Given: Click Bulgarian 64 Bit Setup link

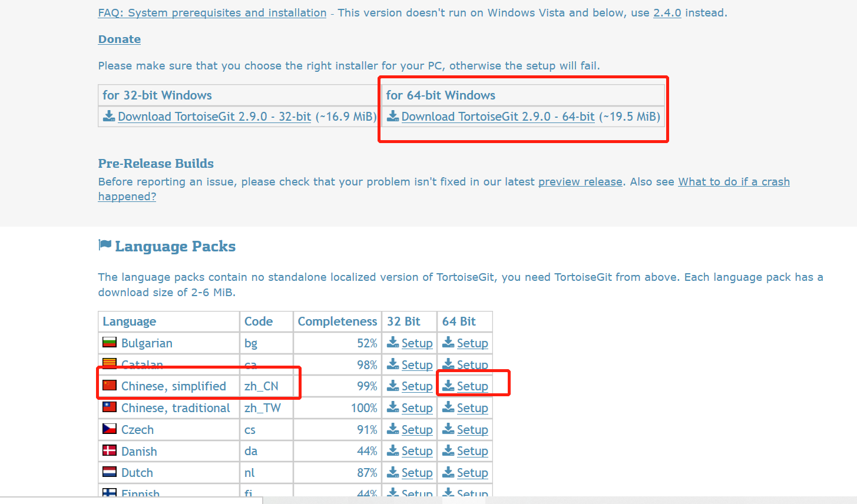Looking at the screenshot, I should 472,343.
